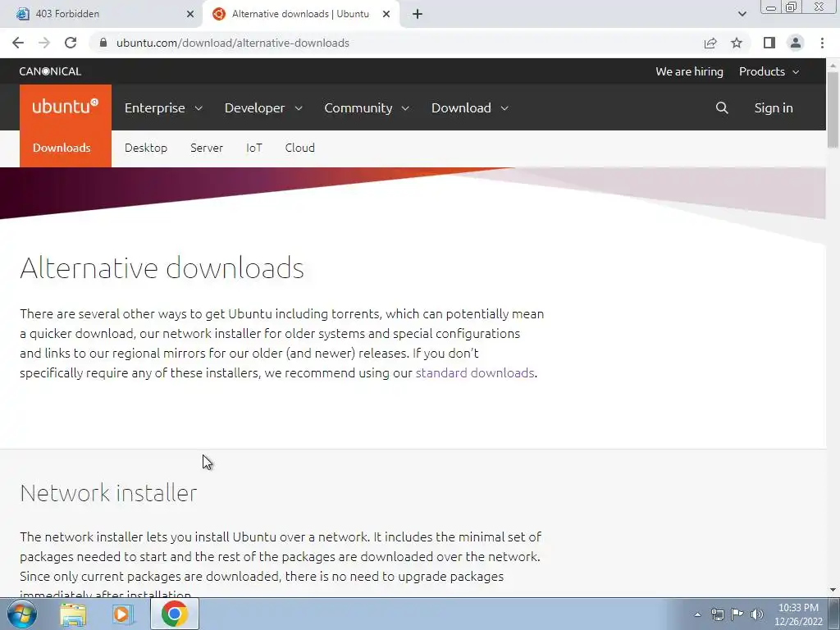The width and height of the screenshot is (840, 630).
Task: View site security lock icon
Action: click(x=103, y=43)
